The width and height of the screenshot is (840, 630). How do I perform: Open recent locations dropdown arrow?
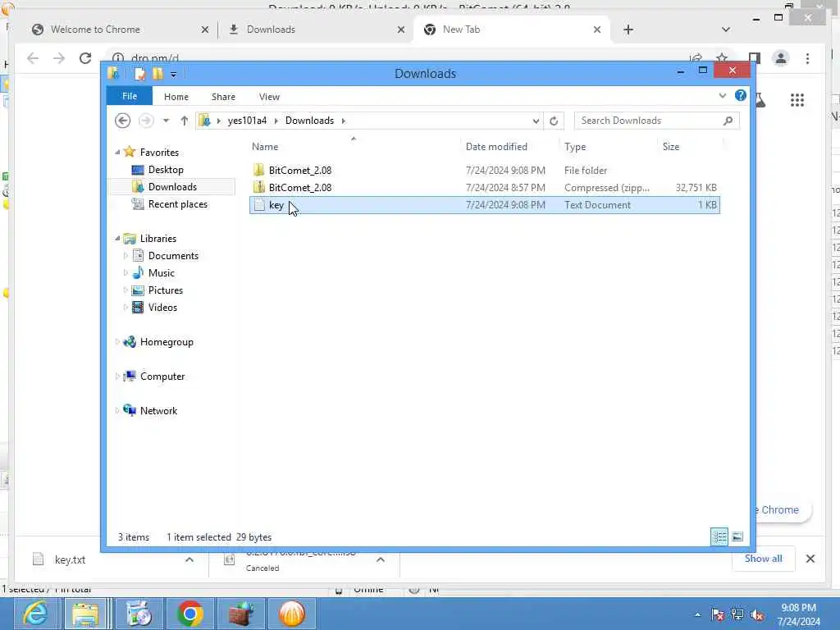[x=166, y=121]
